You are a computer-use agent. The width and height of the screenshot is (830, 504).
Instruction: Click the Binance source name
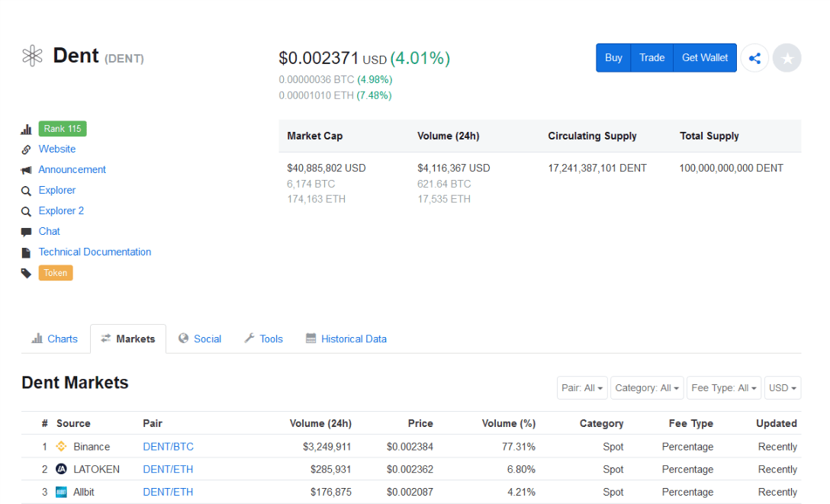click(92, 447)
